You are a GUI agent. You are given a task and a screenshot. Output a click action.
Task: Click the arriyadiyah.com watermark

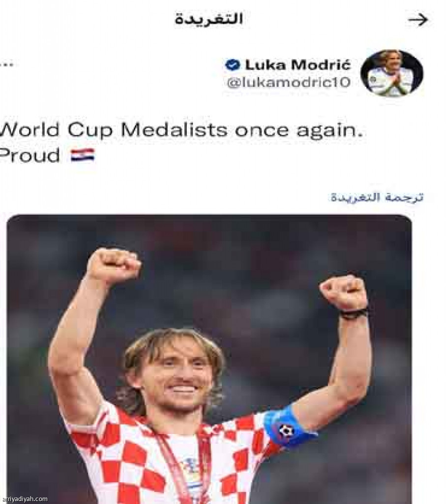click(x=24, y=499)
